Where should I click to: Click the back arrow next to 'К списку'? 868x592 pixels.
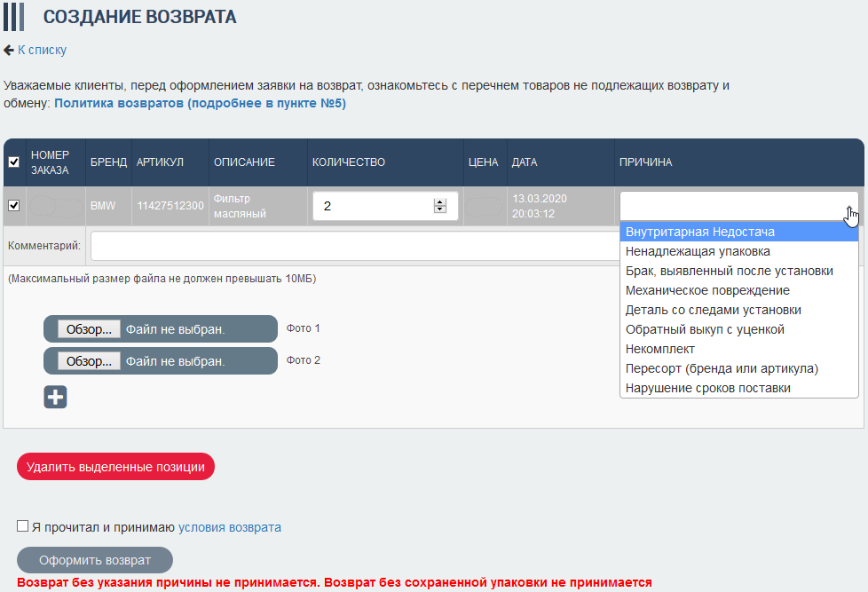point(9,51)
